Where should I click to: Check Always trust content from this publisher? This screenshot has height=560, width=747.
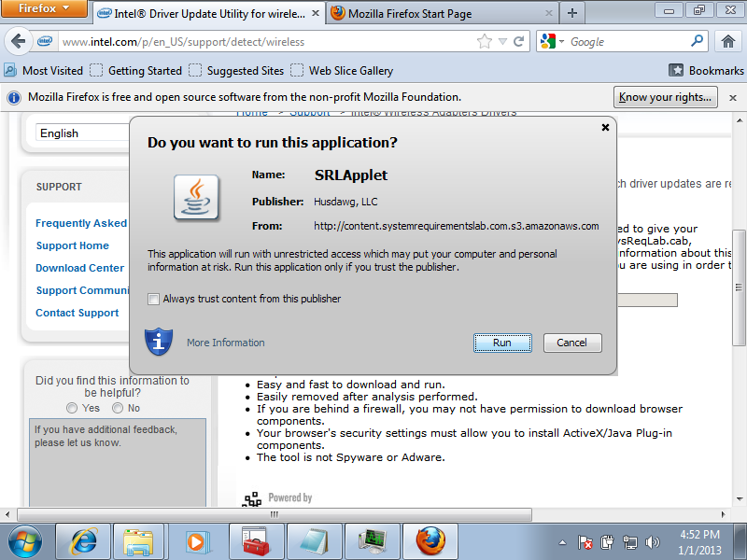coord(153,299)
